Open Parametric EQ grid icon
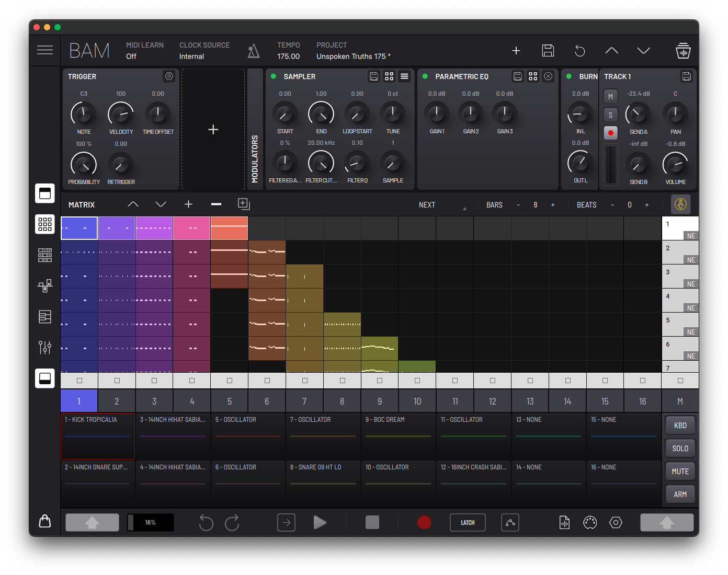The height and width of the screenshot is (575, 728). (533, 76)
